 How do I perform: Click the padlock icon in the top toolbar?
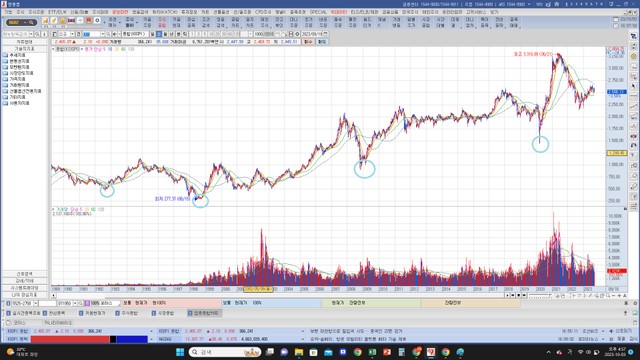[x=62, y=21]
